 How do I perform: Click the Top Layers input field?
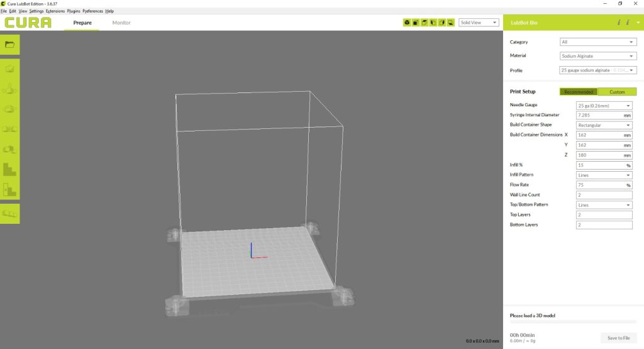(604, 214)
